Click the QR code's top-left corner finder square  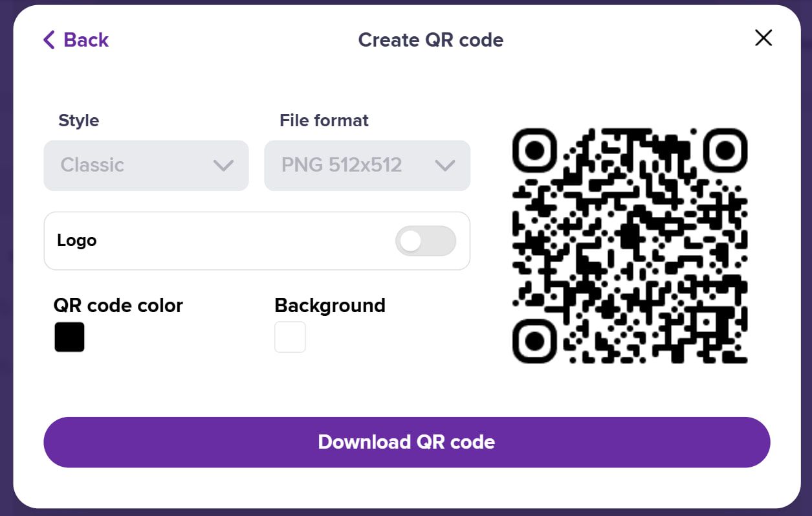(x=534, y=150)
